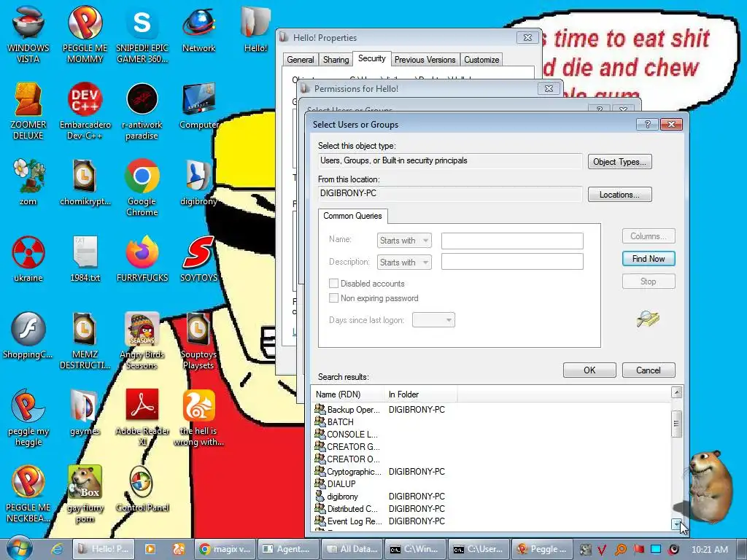Select the zom Plants vs Zombies icon
The height and width of the screenshot is (560, 747).
[28, 183]
